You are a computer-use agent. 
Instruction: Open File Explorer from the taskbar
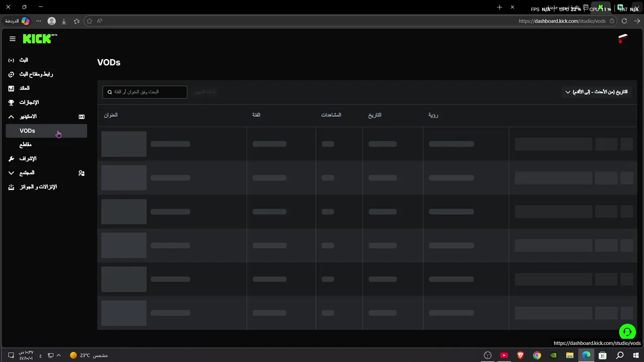tap(570, 355)
